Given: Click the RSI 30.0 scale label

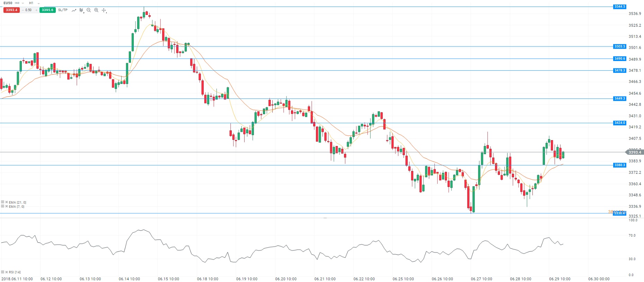Looking at the screenshot, I should 632,259.
